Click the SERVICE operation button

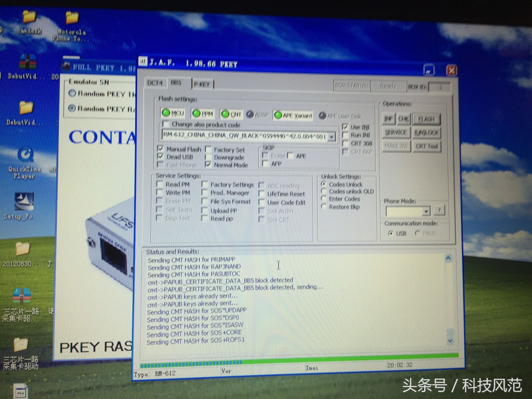click(396, 132)
